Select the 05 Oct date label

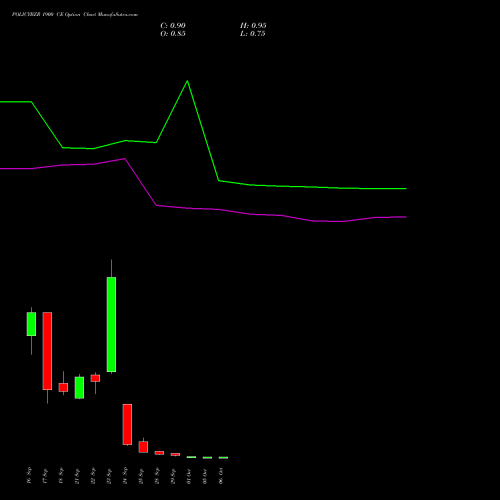tap(205, 475)
